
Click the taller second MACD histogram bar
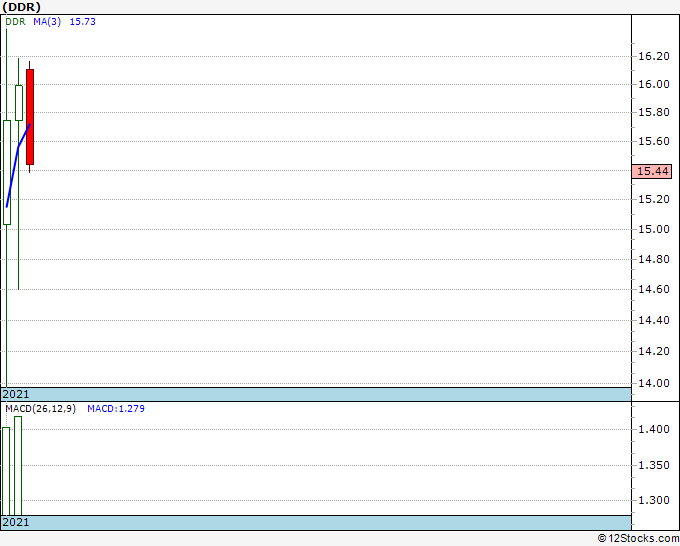click(x=18, y=466)
